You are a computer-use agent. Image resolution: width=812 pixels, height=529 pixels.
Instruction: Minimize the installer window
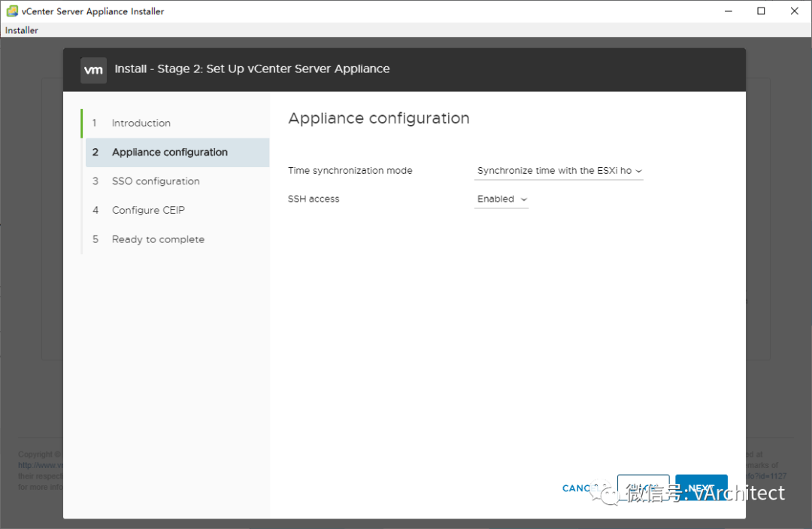pyautogui.click(x=728, y=11)
